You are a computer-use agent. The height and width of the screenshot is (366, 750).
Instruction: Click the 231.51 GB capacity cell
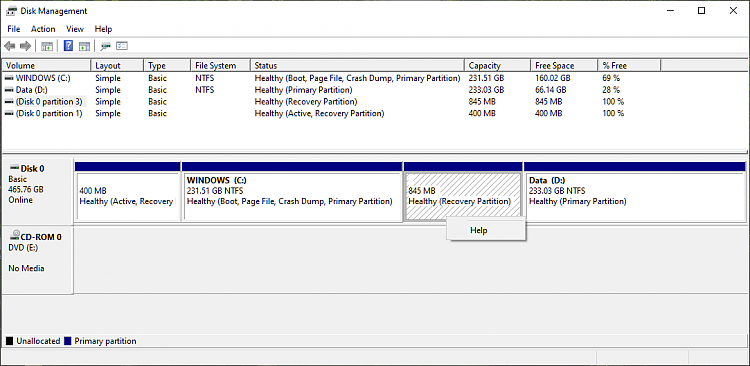click(x=486, y=78)
